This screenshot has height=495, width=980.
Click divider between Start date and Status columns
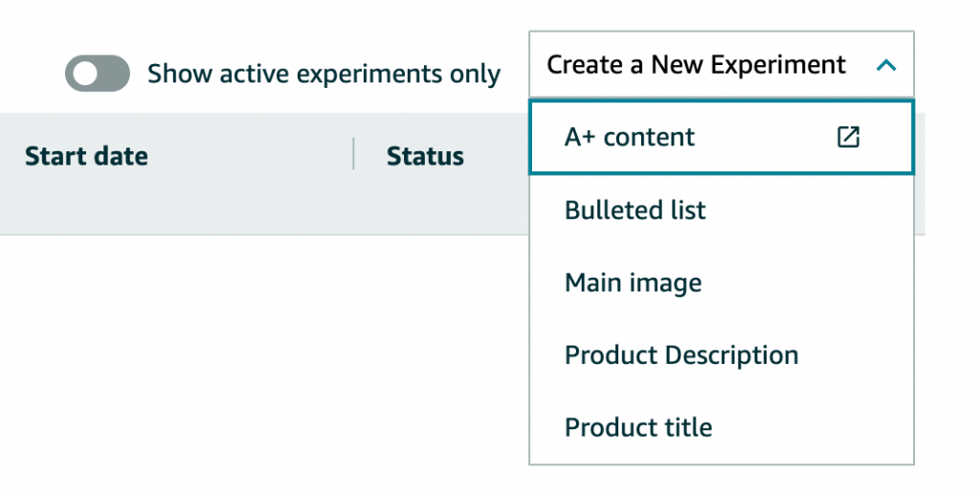(354, 154)
